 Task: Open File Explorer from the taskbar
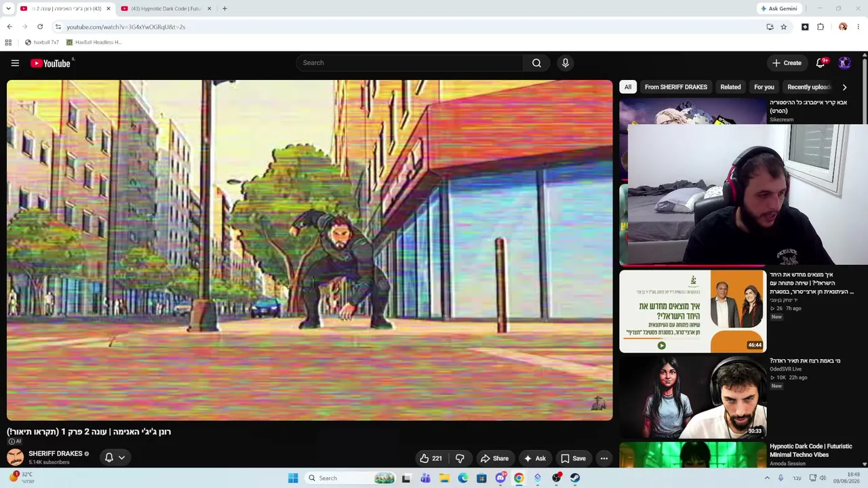(x=444, y=478)
